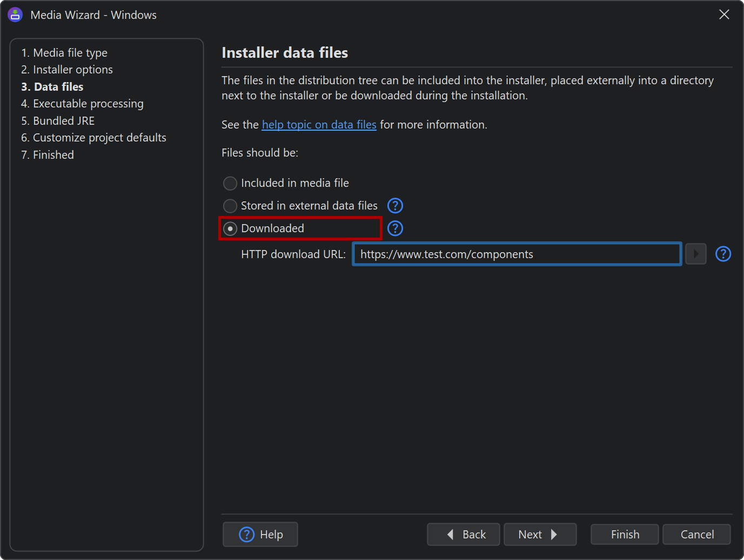Open step 6 Customize project defaults
This screenshot has width=744, height=560.
point(93,138)
